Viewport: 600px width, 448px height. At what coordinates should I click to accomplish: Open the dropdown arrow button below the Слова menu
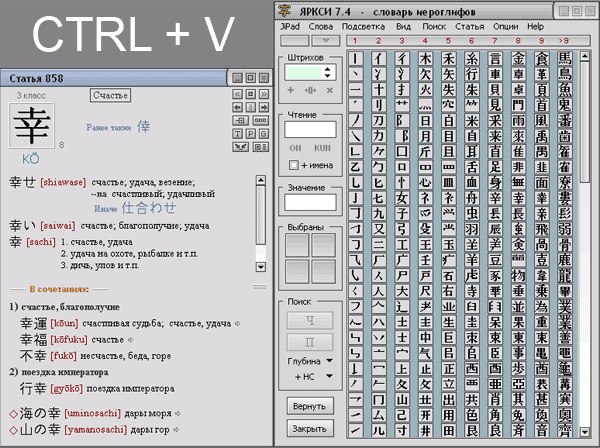point(326,41)
